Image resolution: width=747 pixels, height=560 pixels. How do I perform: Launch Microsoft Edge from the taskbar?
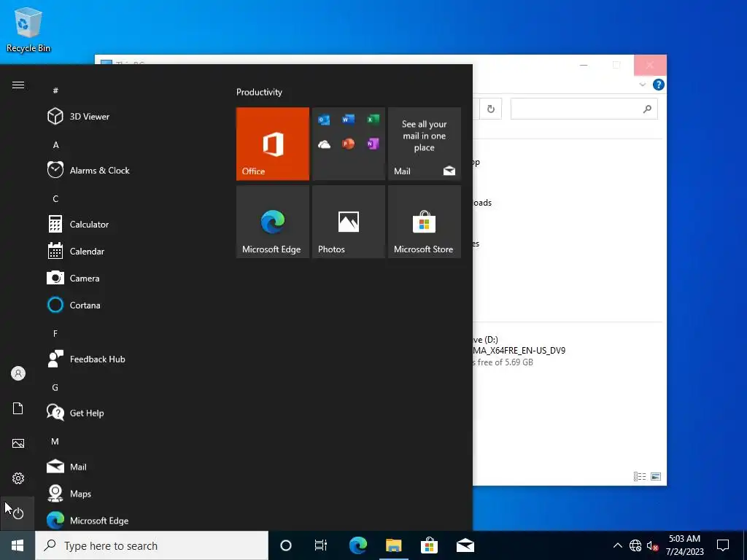coord(357,545)
